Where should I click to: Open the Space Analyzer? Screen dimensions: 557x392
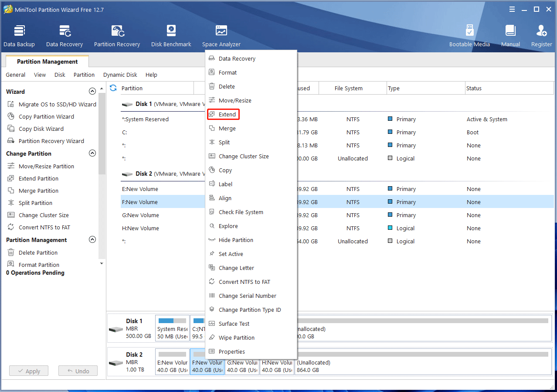(221, 36)
